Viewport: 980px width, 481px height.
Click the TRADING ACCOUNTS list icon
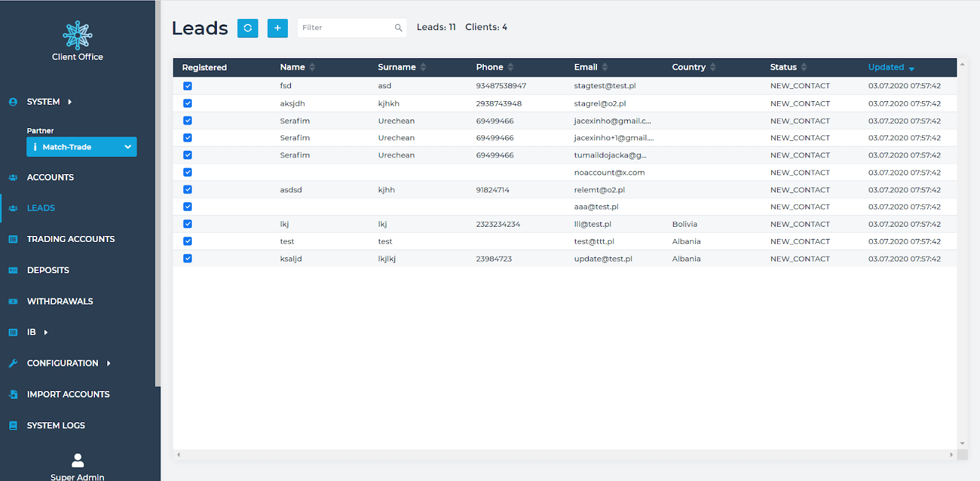pos(13,239)
